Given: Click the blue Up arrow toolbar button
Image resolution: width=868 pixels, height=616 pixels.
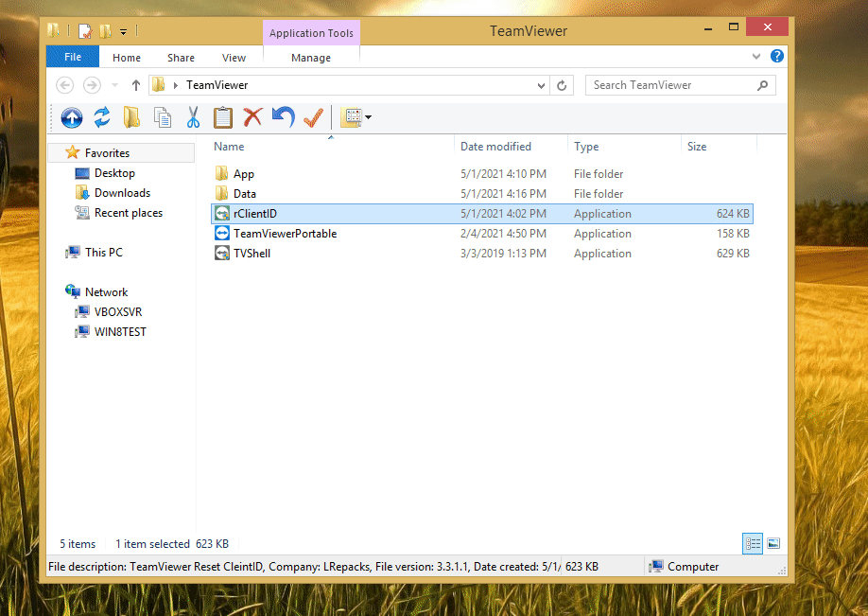Looking at the screenshot, I should [x=72, y=117].
